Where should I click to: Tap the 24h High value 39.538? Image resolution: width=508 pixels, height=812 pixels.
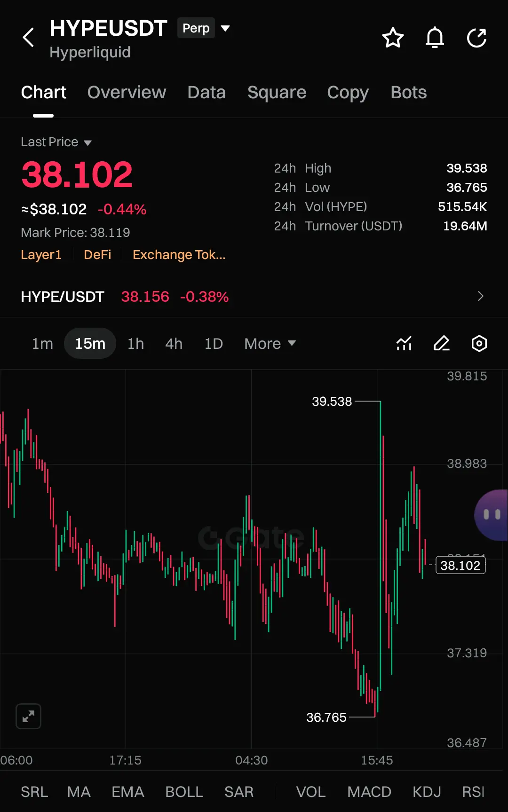pyautogui.click(x=467, y=168)
